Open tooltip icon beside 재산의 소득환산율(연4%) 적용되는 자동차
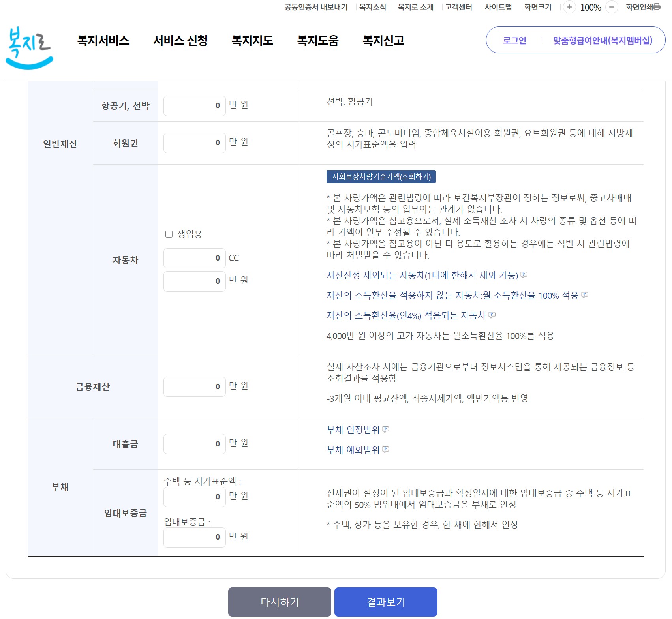 (492, 315)
